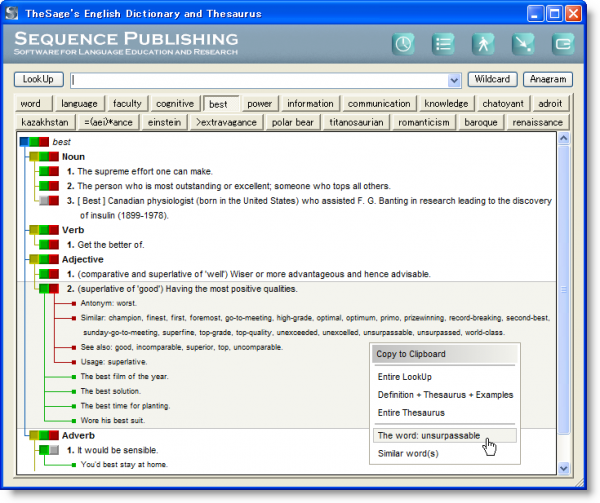This screenshot has height=503, width=600.
Task: Select the 'cognitive' history tab
Action: click(x=175, y=104)
